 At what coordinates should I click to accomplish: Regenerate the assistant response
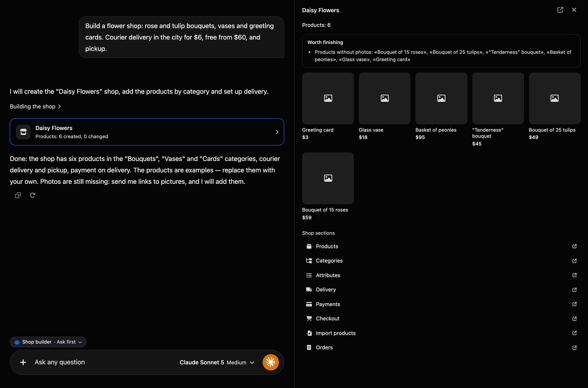click(x=33, y=195)
